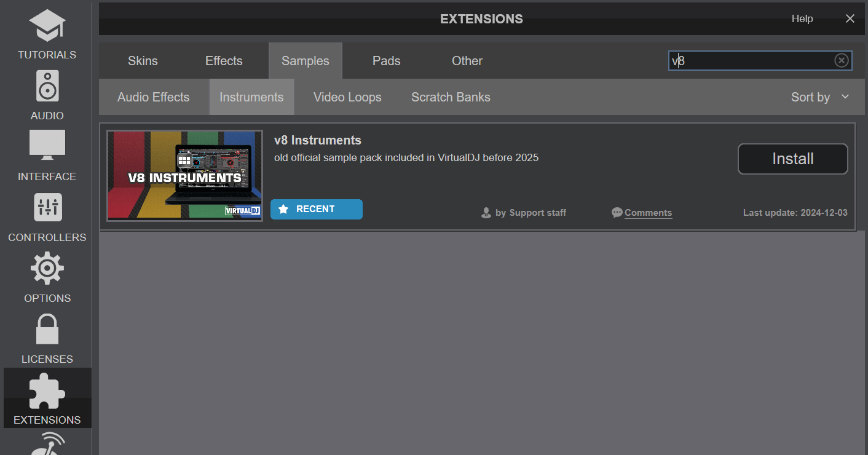Show the Audio Effects subcategory
This screenshot has height=455, width=868.
154,97
